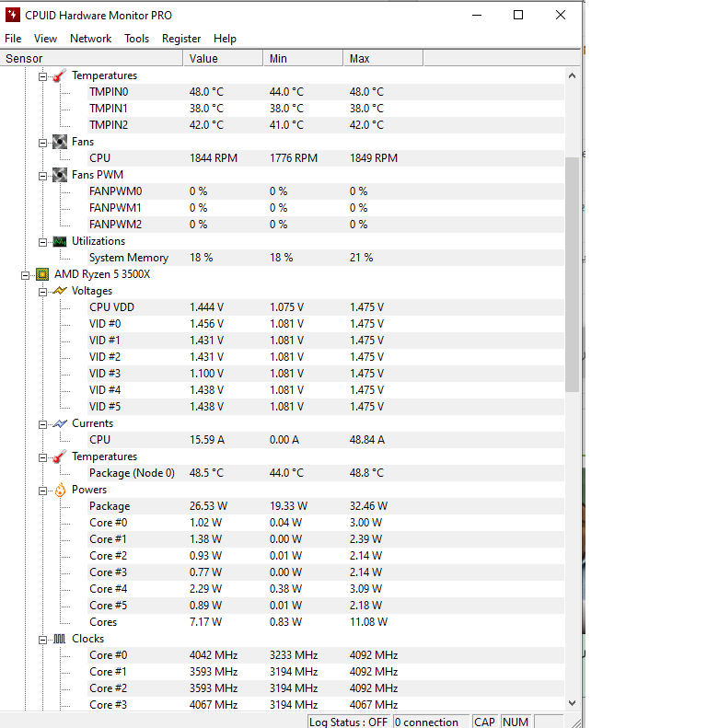The height and width of the screenshot is (728, 707).
Task: Click the flame icon next to Powers
Action: click(x=60, y=490)
